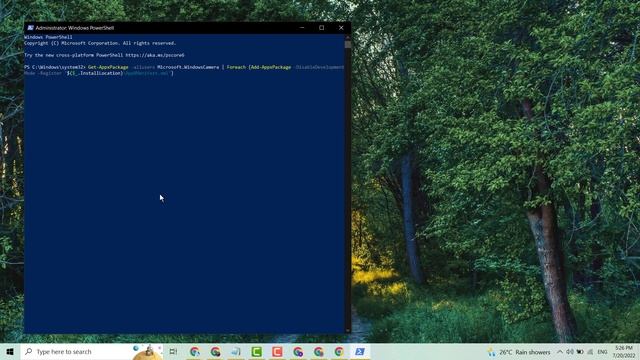Minimize the Administrator PowerShell window

(302, 28)
